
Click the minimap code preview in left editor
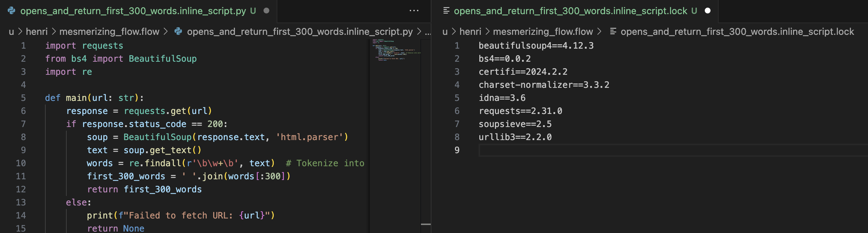point(395,50)
